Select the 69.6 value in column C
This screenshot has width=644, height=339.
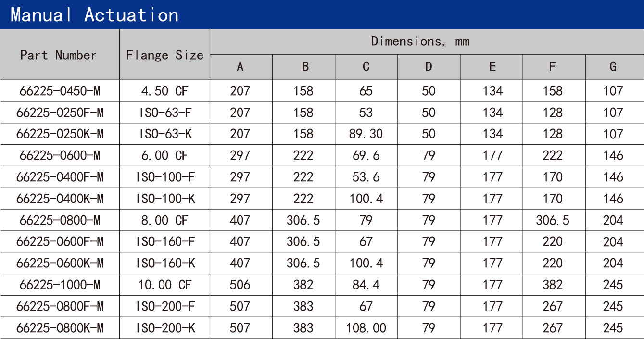tap(366, 155)
